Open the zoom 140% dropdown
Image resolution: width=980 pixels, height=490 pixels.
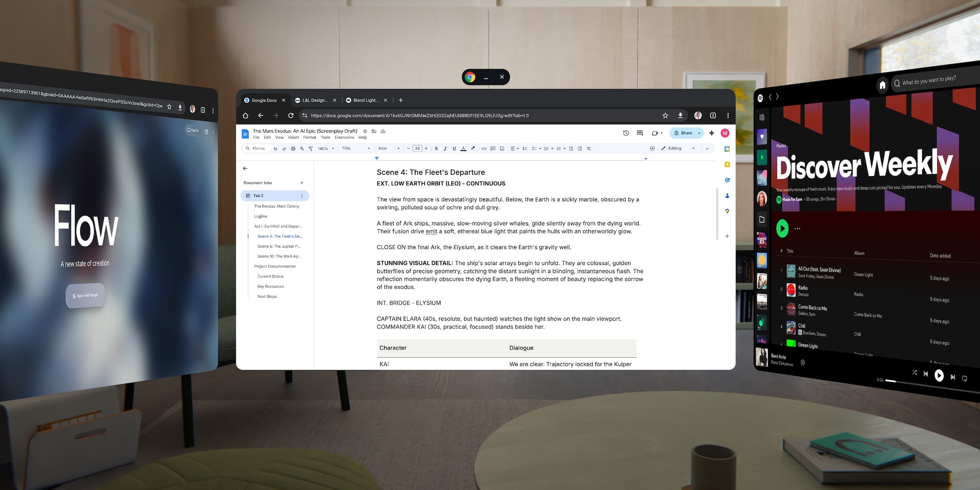pos(326,149)
